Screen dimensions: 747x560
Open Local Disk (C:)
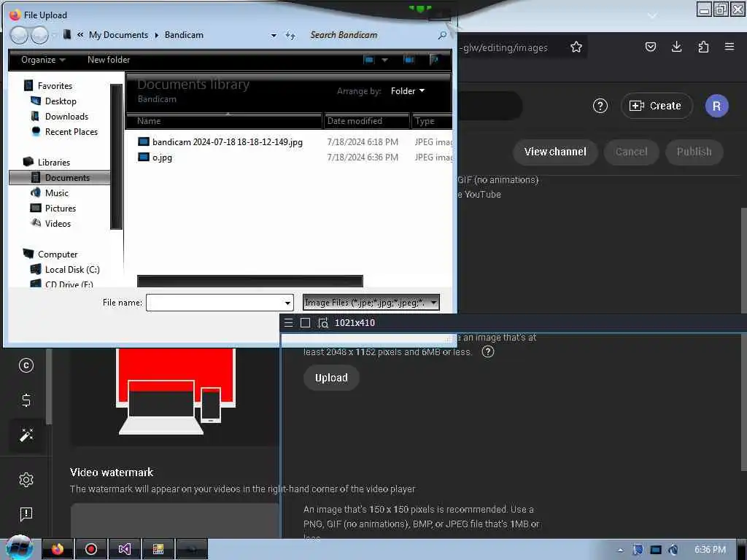pos(65,270)
